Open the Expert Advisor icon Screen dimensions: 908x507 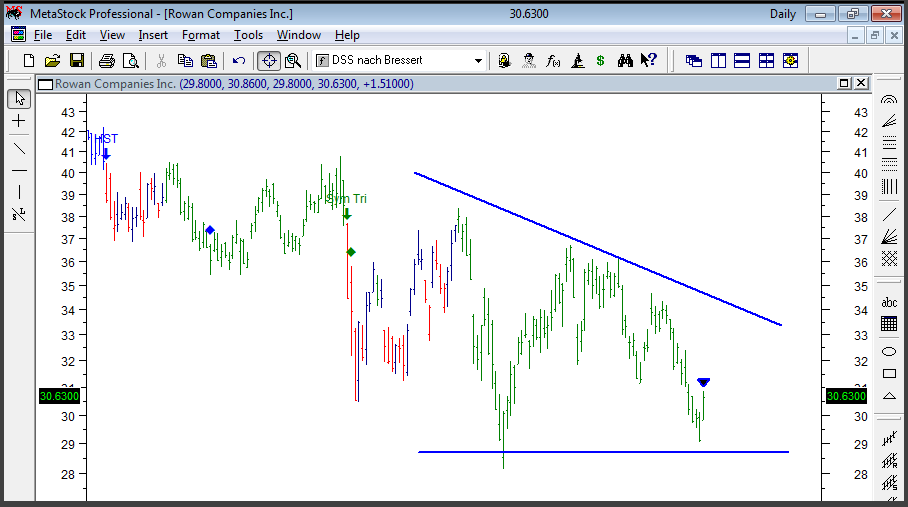tap(504, 60)
